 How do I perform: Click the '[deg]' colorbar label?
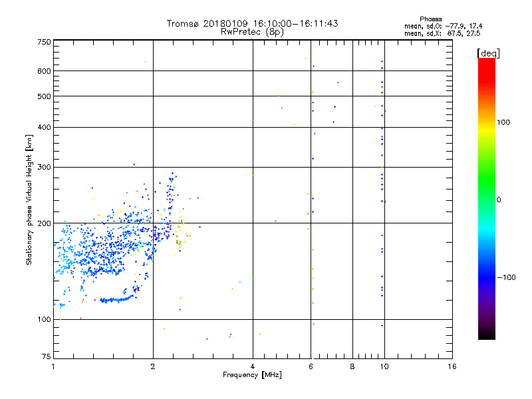(x=488, y=53)
